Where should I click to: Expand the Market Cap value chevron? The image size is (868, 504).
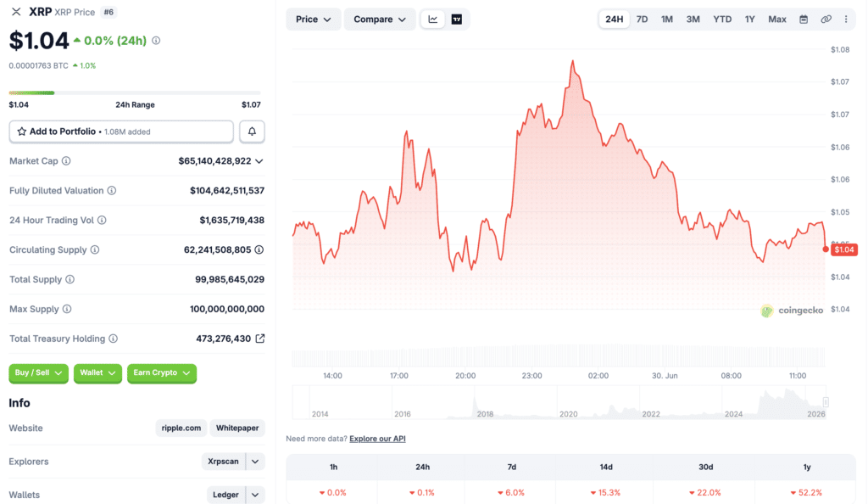(259, 161)
